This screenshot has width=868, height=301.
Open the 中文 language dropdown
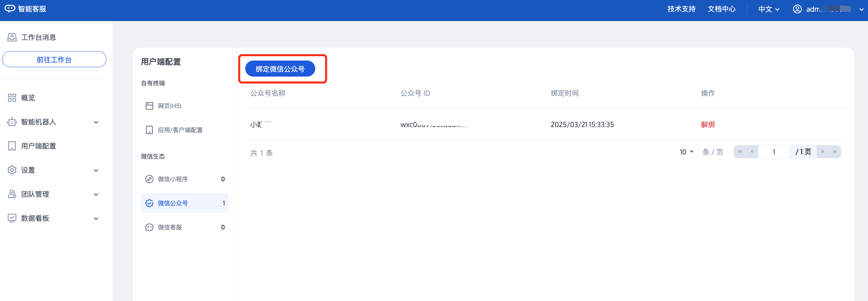click(x=769, y=9)
